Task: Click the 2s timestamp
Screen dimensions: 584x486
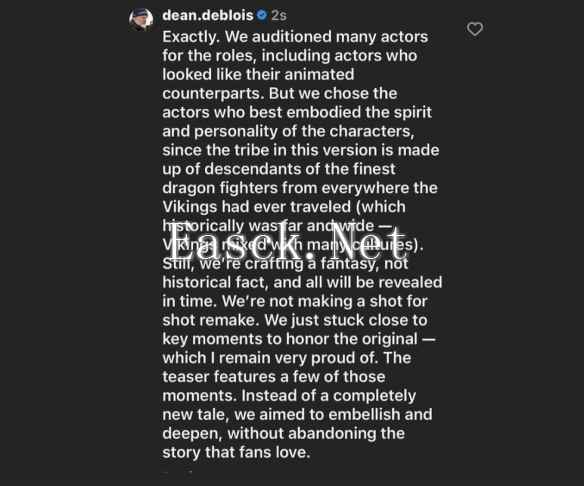Action: point(279,15)
